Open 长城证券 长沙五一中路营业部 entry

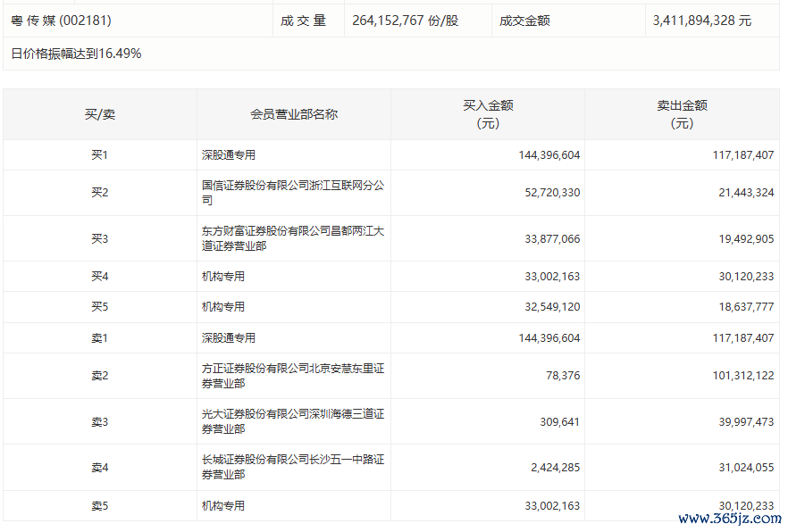(x=293, y=467)
